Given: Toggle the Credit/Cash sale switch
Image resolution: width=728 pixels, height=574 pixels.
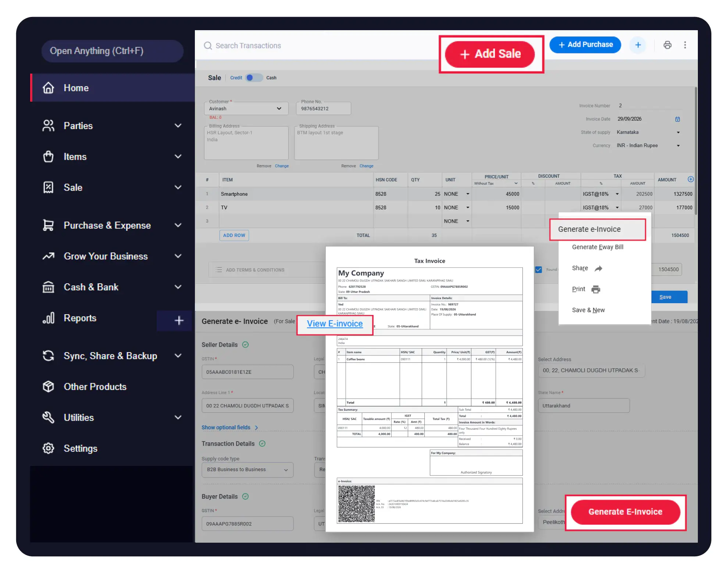Looking at the screenshot, I should tap(254, 78).
